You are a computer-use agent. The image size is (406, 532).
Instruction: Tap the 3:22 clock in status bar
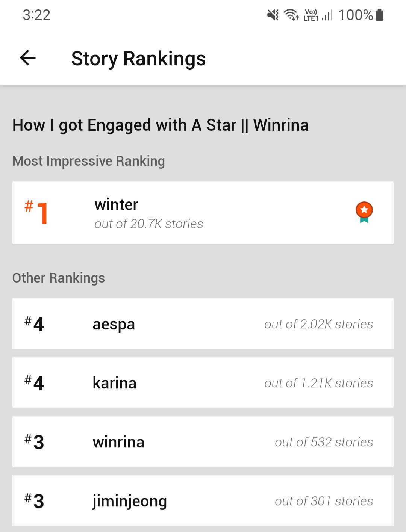(36, 15)
